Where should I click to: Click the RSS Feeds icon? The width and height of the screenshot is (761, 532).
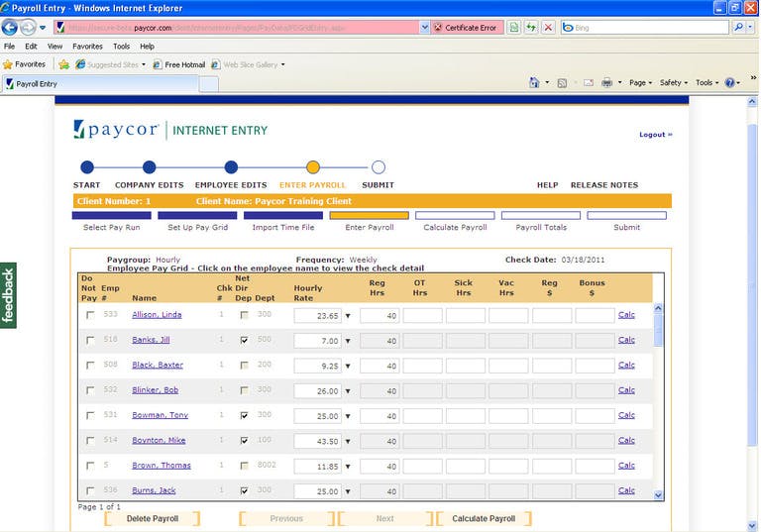coord(562,83)
